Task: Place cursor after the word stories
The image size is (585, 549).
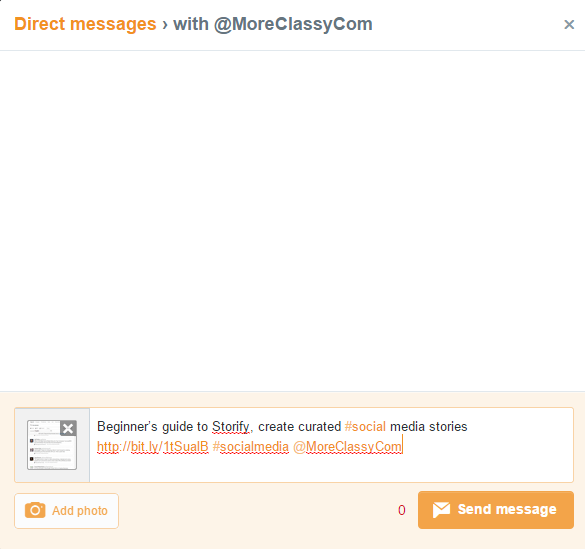Action: pyautogui.click(x=468, y=426)
